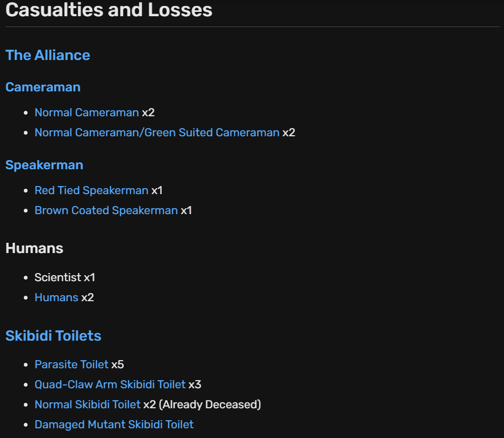Click the x3 count after Quad-Claw Arm
The image size is (504, 438).
tap(195, 384)
